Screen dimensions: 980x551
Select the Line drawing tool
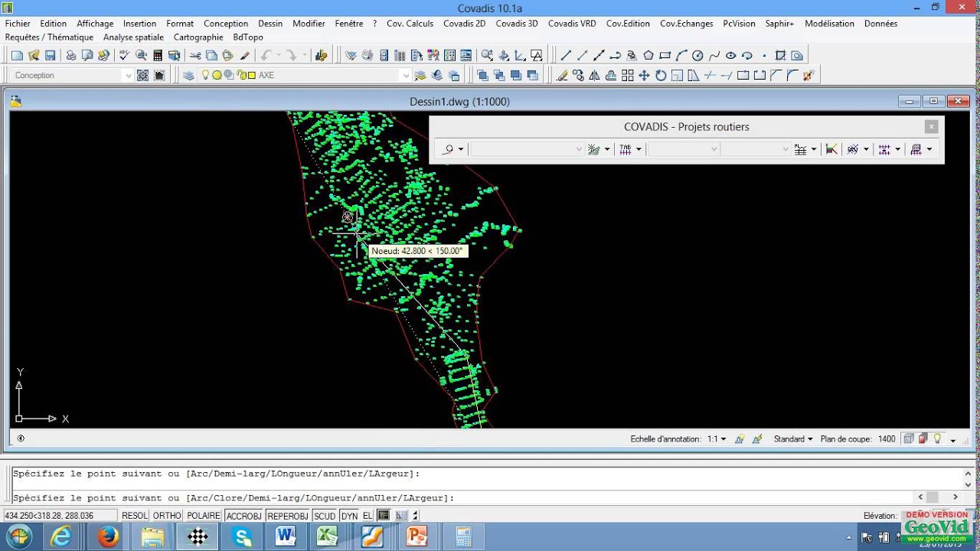click(566, 55)
